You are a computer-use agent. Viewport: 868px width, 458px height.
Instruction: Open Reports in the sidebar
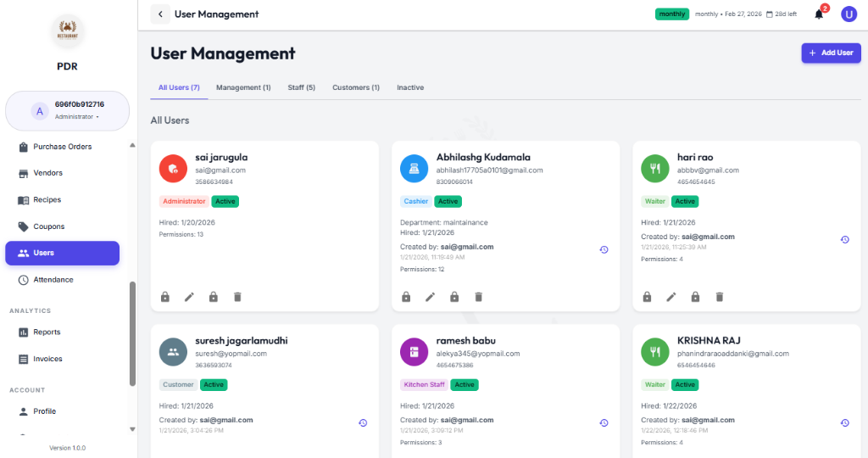[x=62, y=332]
